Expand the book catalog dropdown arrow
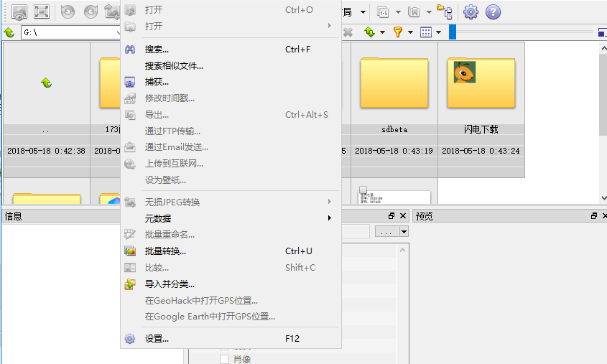 click(429, 12)
